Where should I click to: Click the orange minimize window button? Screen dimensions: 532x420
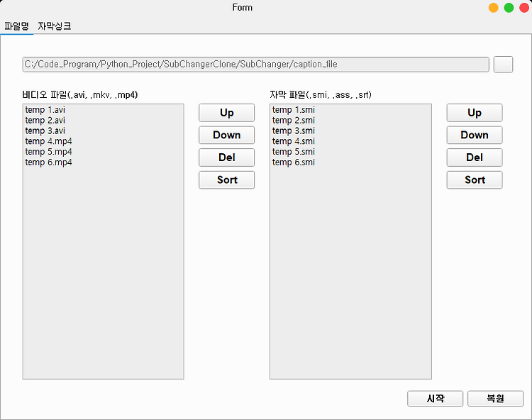point(493,8)
